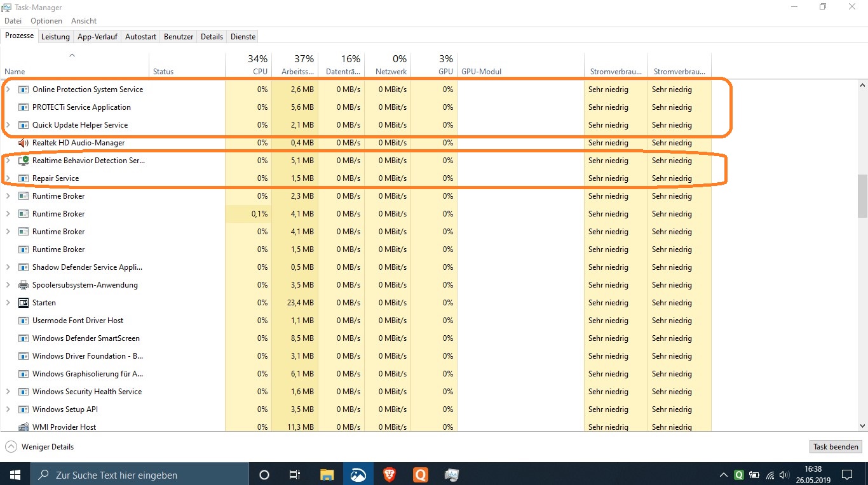This screenshot has width=868, height=485.
Task: Expand the Shadow Defender Service process
Action: 8,267
